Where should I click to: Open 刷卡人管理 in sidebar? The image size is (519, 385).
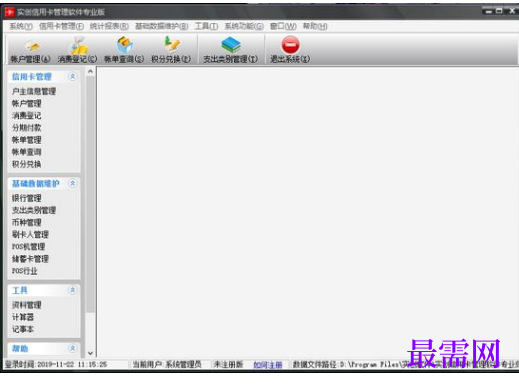coord(30,235)
